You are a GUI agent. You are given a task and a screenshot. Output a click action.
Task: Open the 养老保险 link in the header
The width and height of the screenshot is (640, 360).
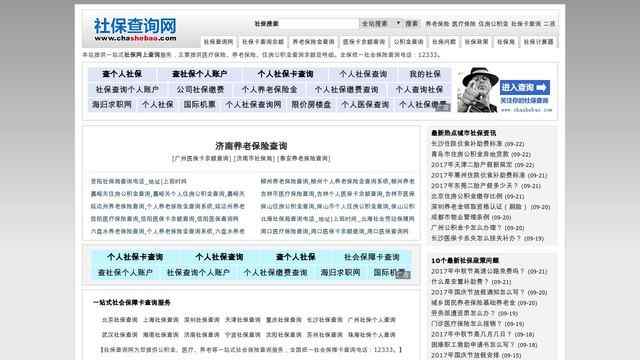tap(437, 24)
